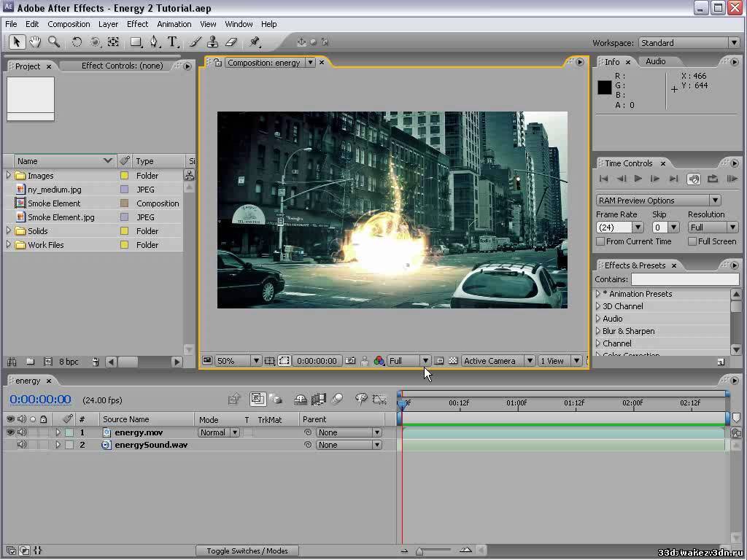Toggle transparency grid in viewer

[x=453, y=361]
